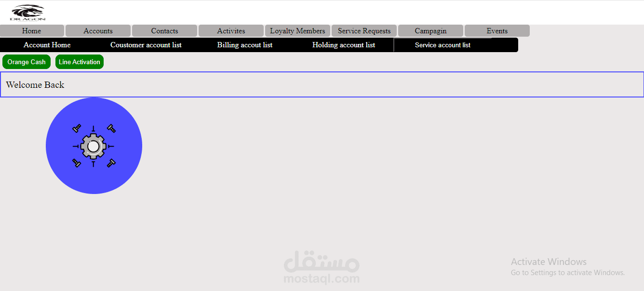The height and width of the screenshot is (291, 644).
Task: Open the Service Requests tab
Action: point(364,31)
